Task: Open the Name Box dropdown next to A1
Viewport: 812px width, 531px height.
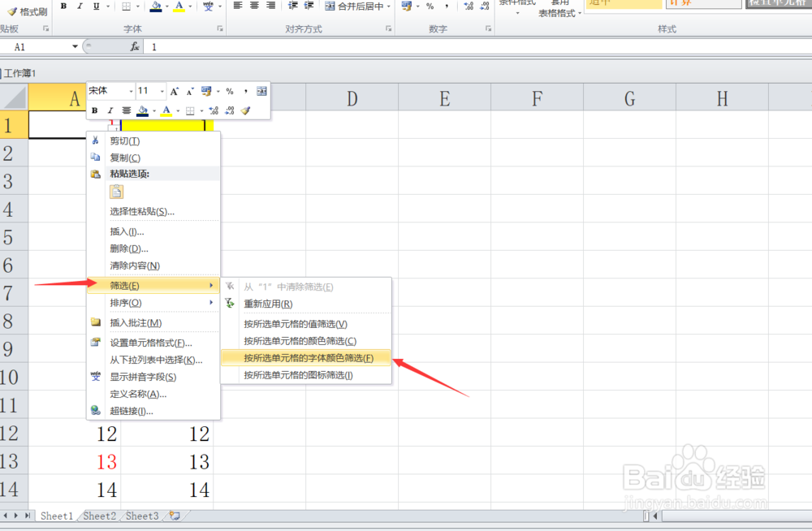Action: 75,46
